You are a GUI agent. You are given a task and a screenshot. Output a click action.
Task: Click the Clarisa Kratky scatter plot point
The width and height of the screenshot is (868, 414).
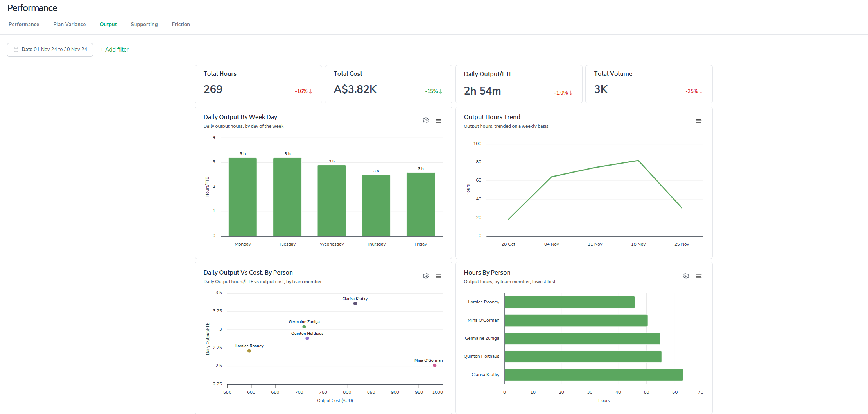point(355,303)
